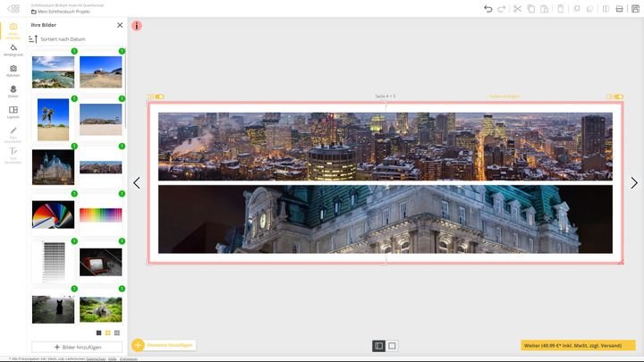
Task: Toggle the right page switch above canvas
Action: pos(619,97)
